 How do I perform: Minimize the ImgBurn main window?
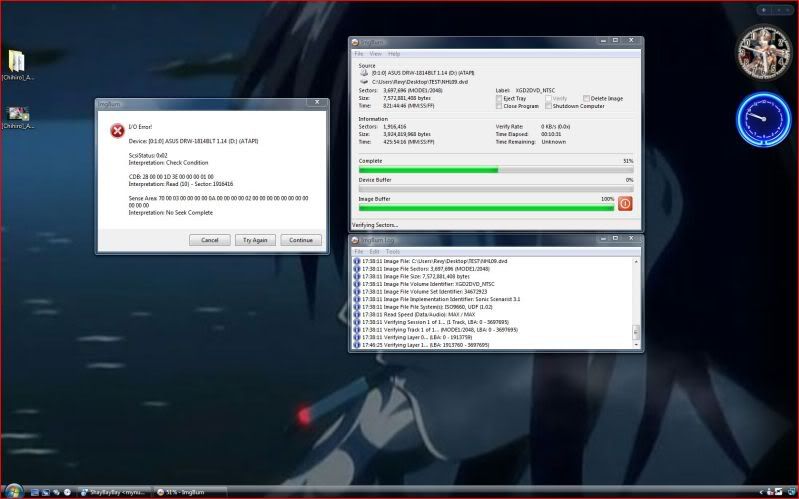(x=603, y=40)
